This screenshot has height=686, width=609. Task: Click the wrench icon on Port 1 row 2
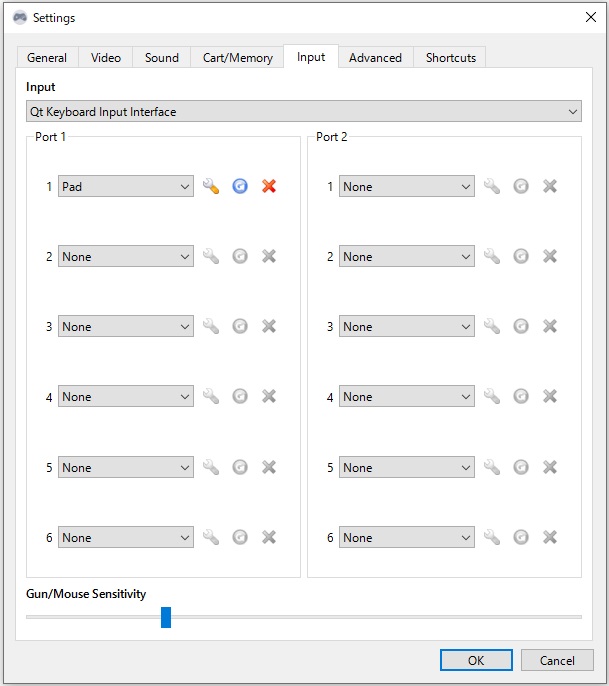point(210,256)
